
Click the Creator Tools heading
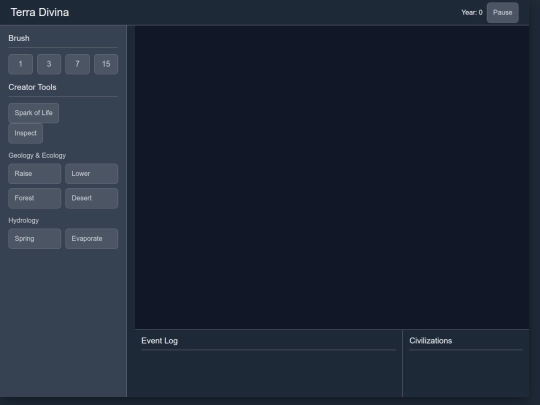point(32,87)
